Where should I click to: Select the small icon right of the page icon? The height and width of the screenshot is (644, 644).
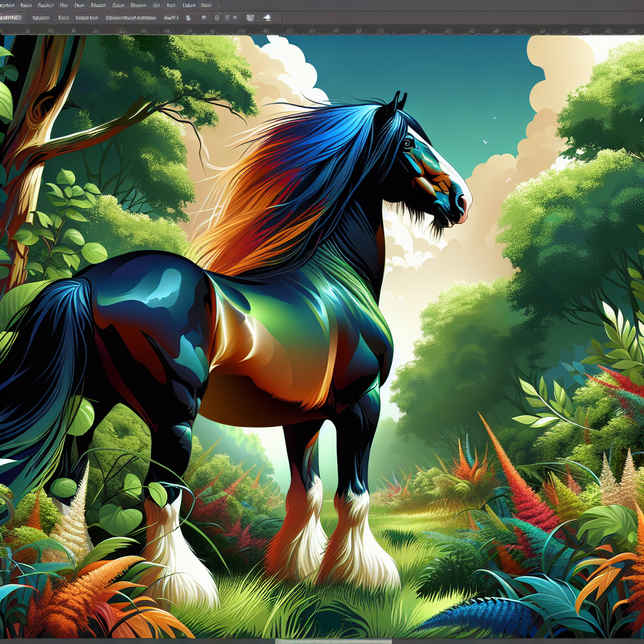(x=204, y=18)
